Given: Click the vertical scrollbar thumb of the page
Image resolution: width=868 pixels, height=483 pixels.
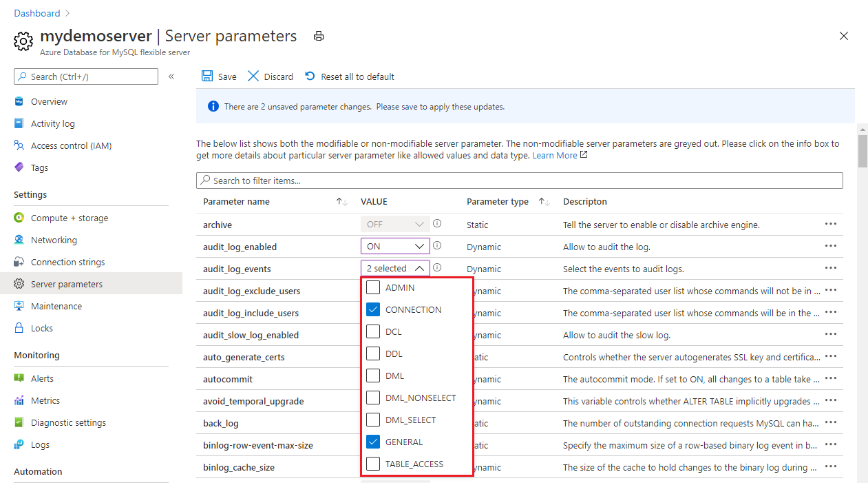Looking at the screenshot, I should (x=862, y=150).
